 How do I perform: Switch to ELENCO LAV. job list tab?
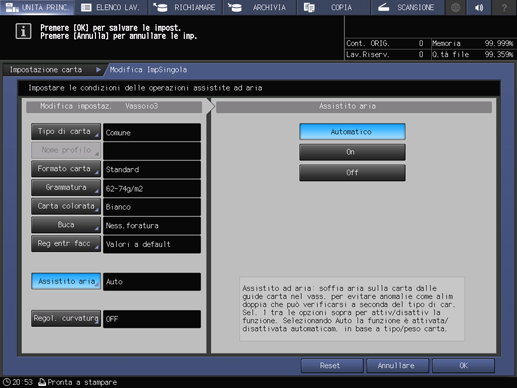(111, 7)
